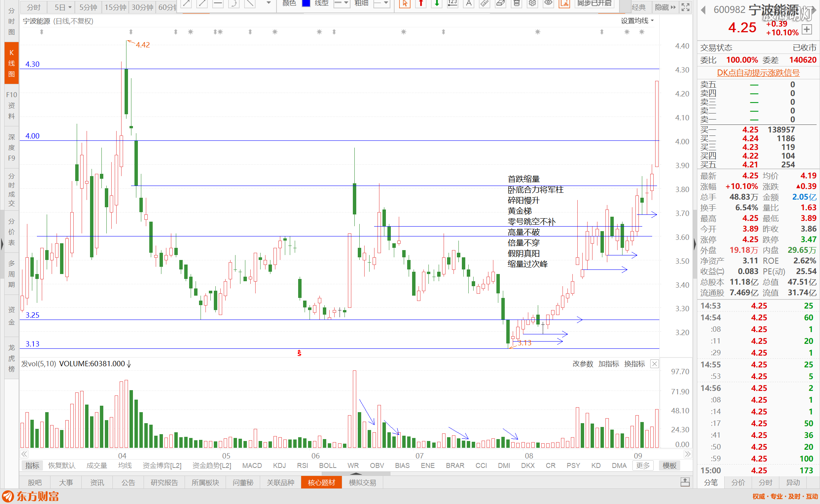Collapse side panel with 隐藏 button

pyautogui.click(x=665, y=8)
